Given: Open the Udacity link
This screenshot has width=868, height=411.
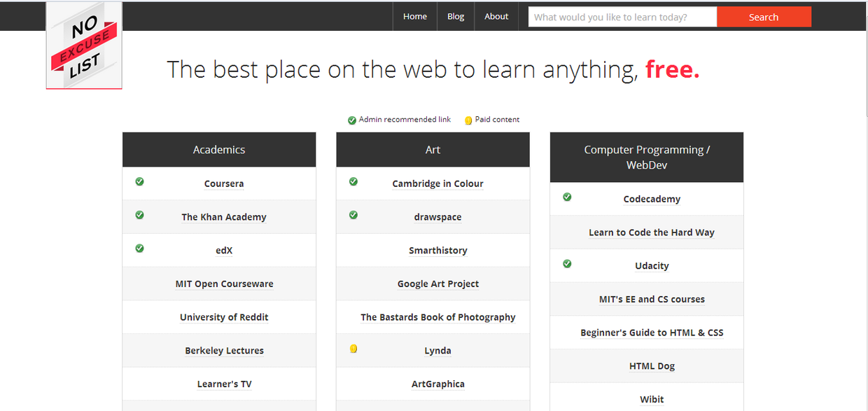Looking at the screenshot, I should [652, 266].
